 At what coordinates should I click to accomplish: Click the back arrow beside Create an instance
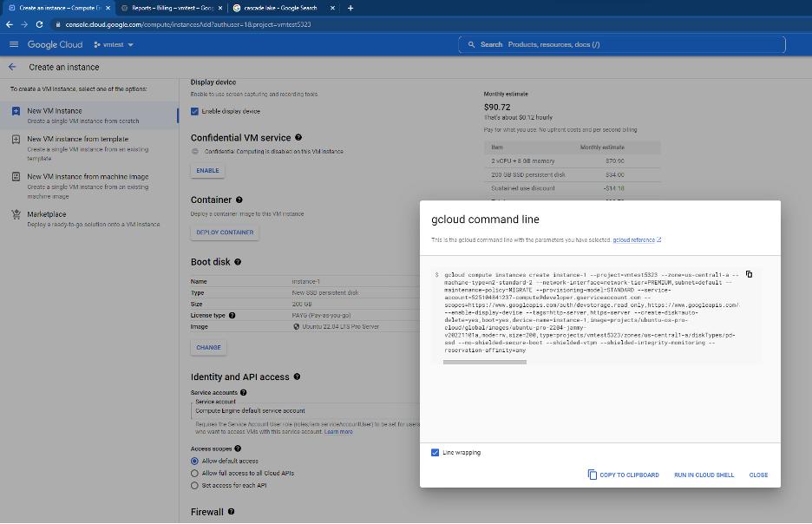click(12, 67)
